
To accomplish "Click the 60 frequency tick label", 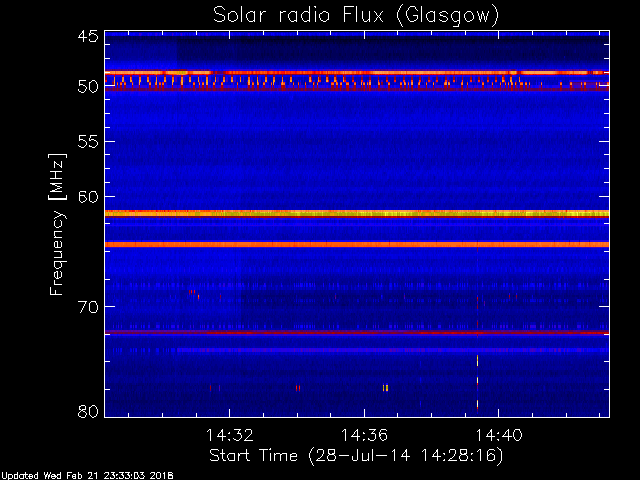I will point(89,197).
